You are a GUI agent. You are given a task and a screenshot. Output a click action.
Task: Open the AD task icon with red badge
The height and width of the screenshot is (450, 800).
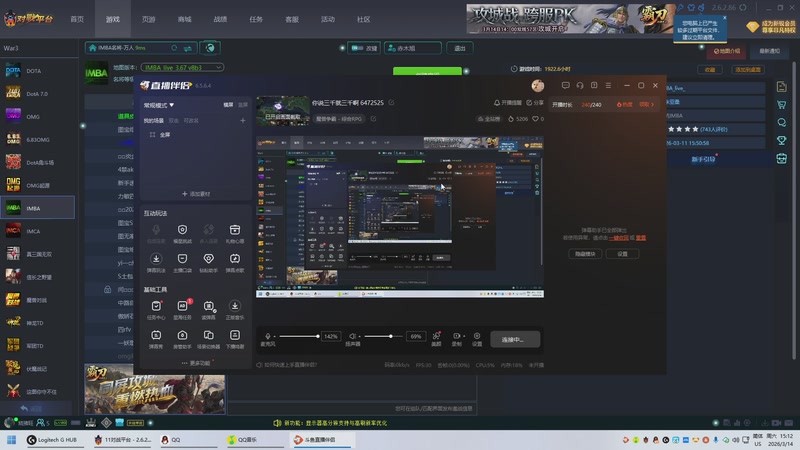[182, 306]
